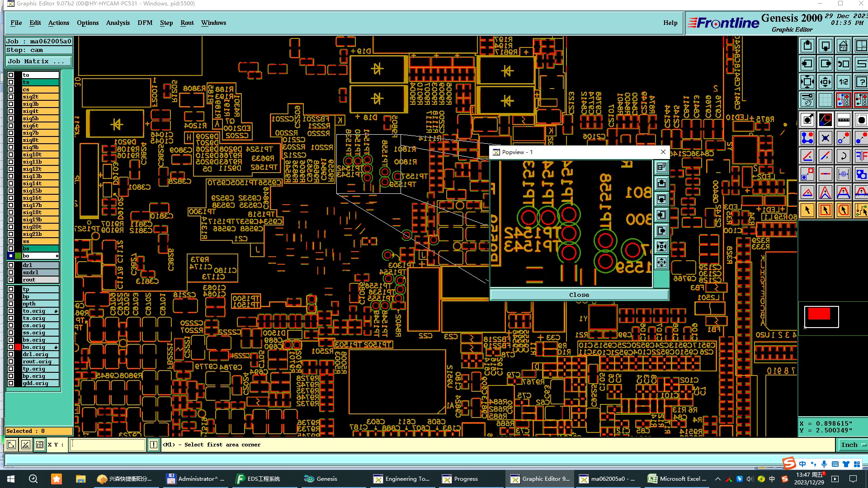868x488 pixels.
Task: Click the wrench and palette settings icon
Action: click(807, 100)
